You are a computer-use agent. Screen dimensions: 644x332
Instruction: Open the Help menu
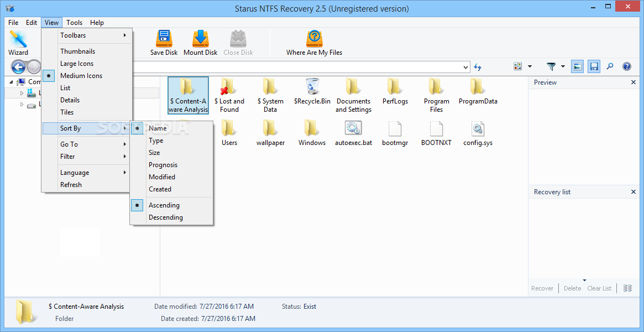97,23
